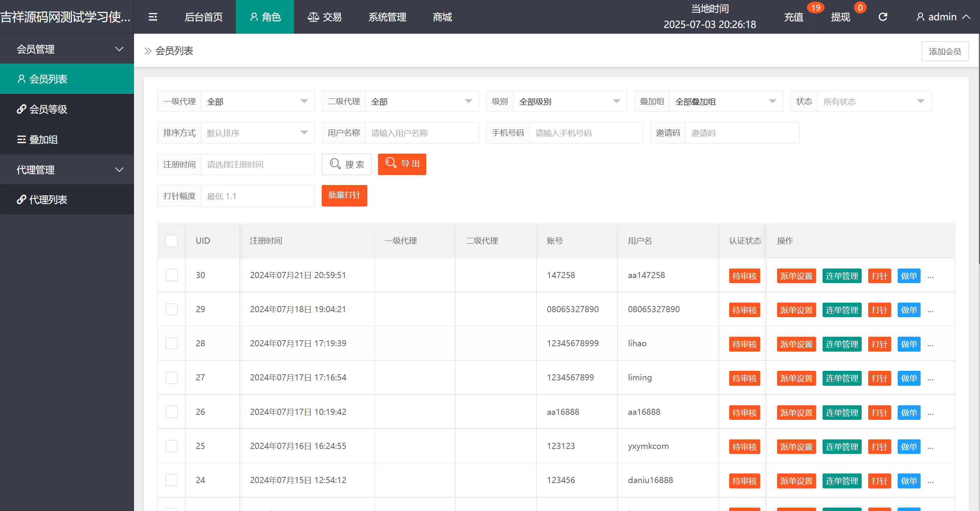Click the ellipsis more icon for UID 29

pyautogui.click(x=931, y=311)
